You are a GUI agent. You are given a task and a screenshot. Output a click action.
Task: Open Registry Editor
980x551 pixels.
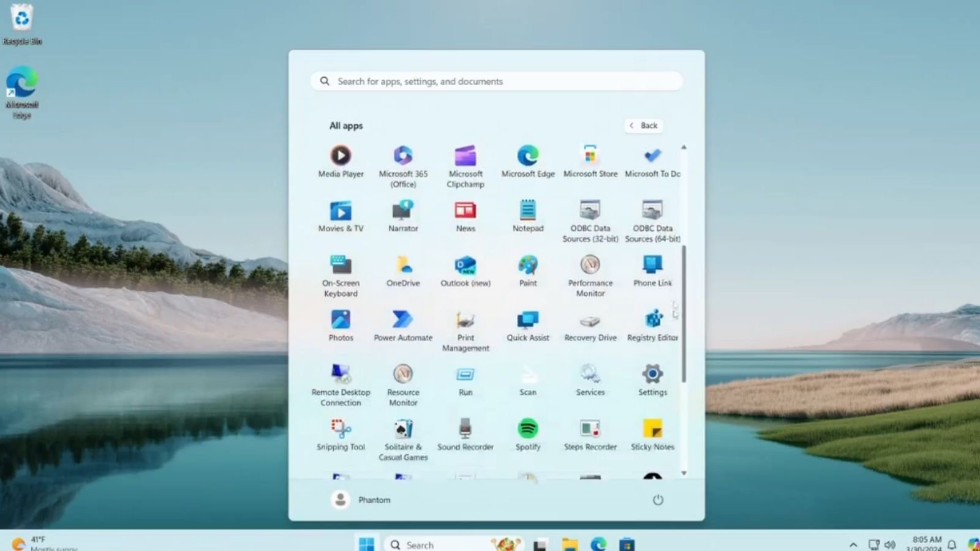click(x=652, y=325)
